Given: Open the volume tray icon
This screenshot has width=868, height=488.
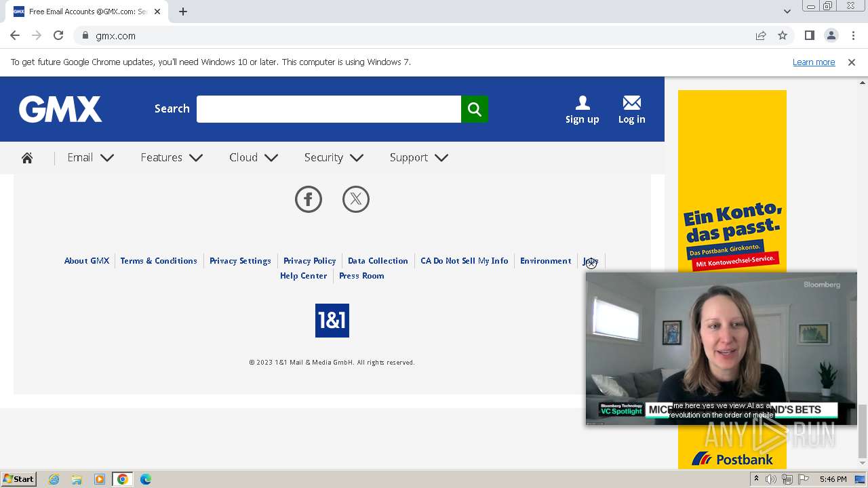Looking at the screenshot, I should coord(771,479).
